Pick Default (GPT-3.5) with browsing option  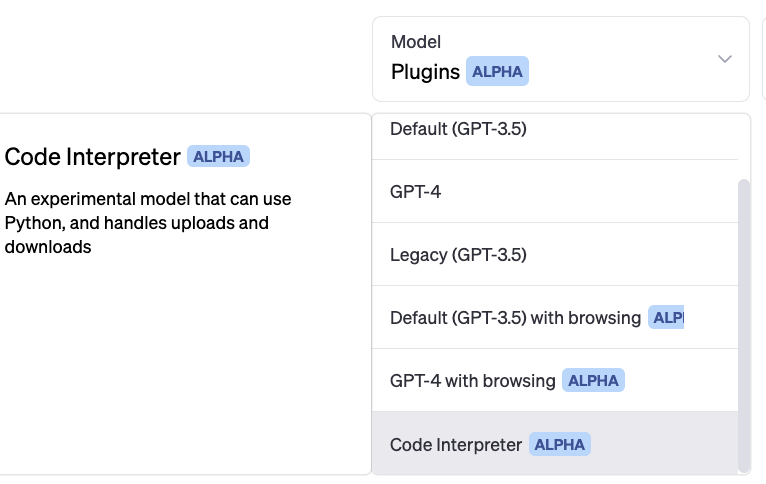[515, 318]
